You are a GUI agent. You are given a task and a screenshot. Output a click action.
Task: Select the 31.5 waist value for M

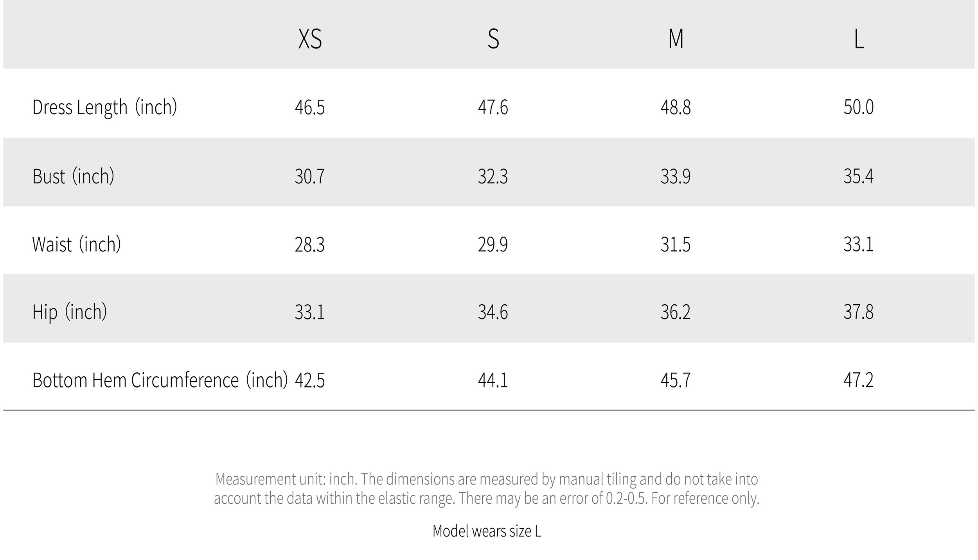(x=676, y=244)
